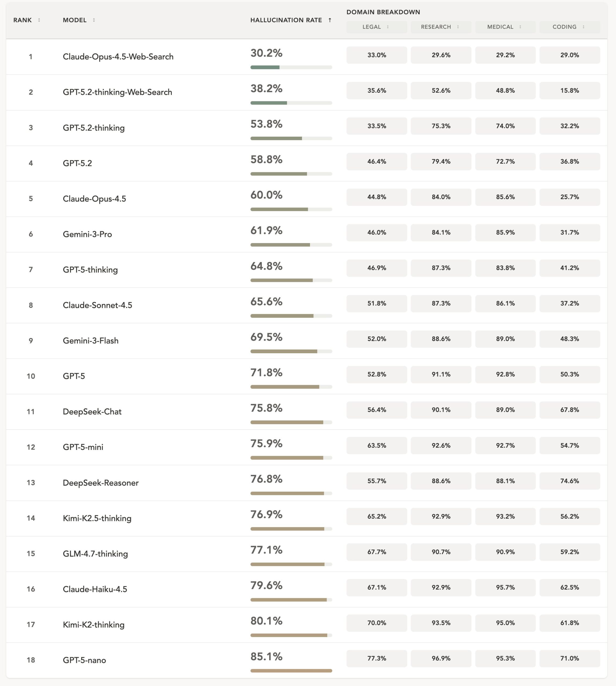Click the sort icon in Coding column
Viewport: 616px width, 686px height.
coord(583,27)
